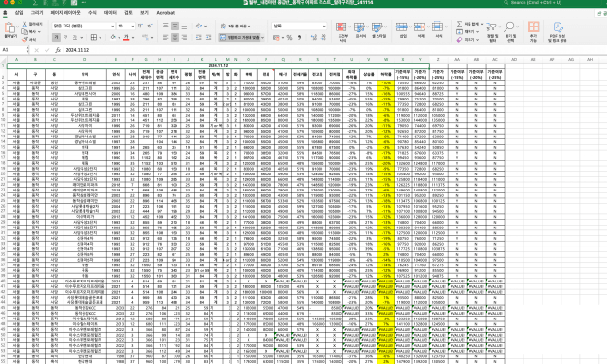Click the Format Painter brush icon
The width and height of the screenshot is (607, 364).
25,39
